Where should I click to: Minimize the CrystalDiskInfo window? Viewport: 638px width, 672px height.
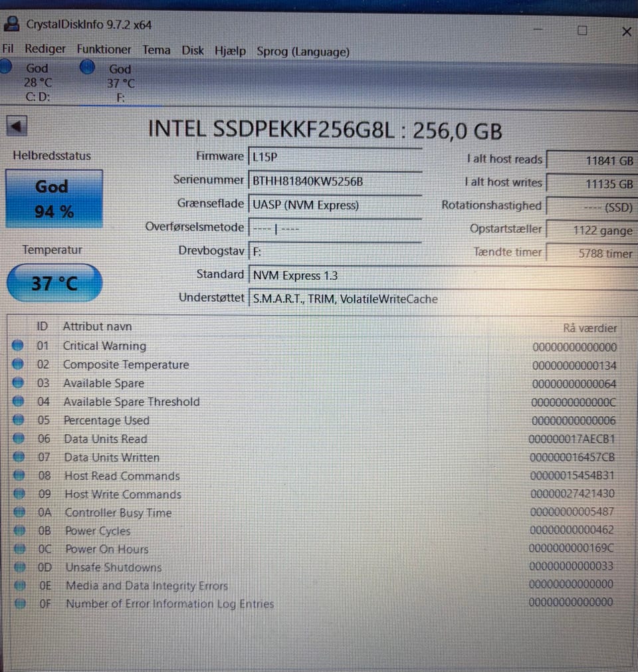click(x=538, y=29)
